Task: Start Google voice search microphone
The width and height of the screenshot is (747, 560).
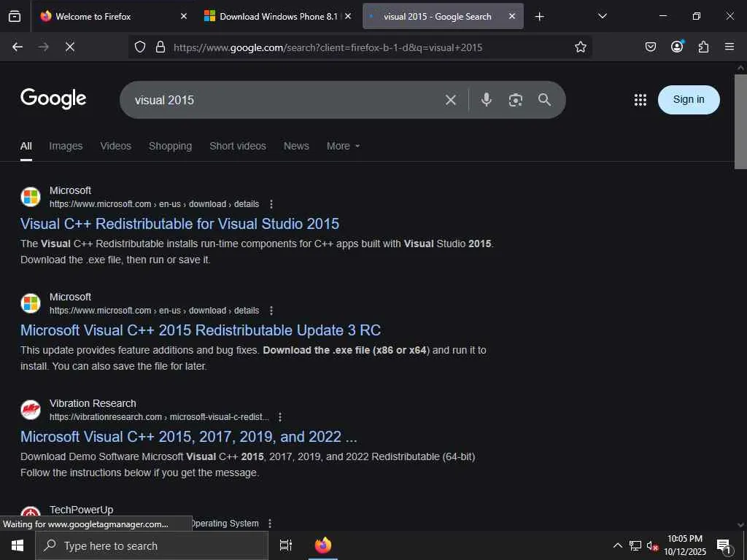Action: 486,99
